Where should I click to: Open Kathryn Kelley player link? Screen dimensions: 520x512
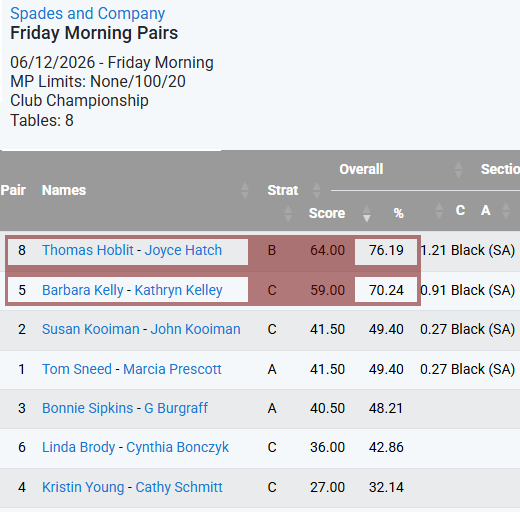click(178, 290)
